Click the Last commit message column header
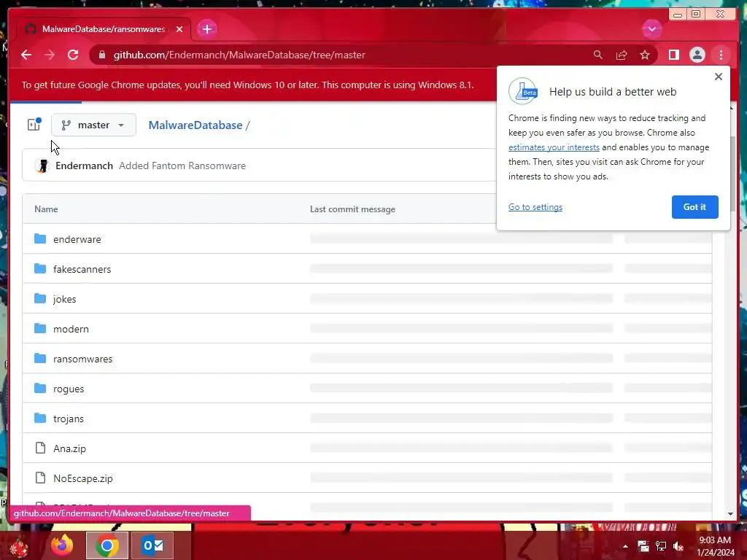747x560 pixels. tap(352, 209)
